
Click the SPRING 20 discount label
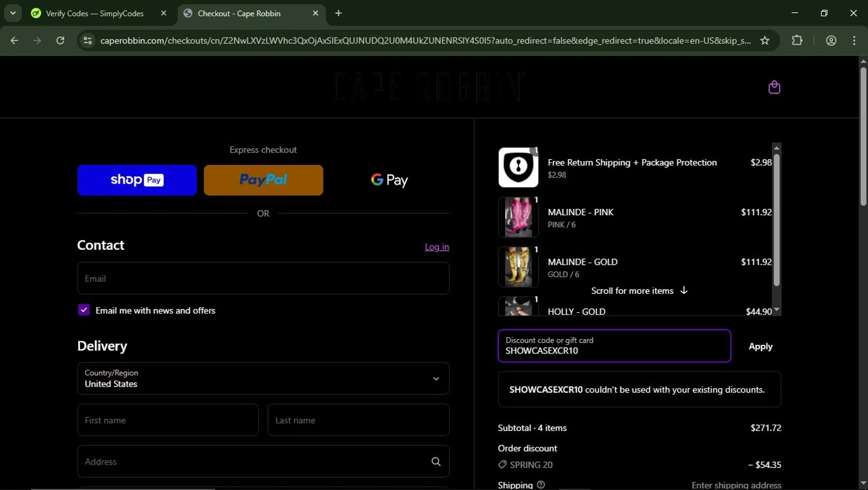point(531,465)
